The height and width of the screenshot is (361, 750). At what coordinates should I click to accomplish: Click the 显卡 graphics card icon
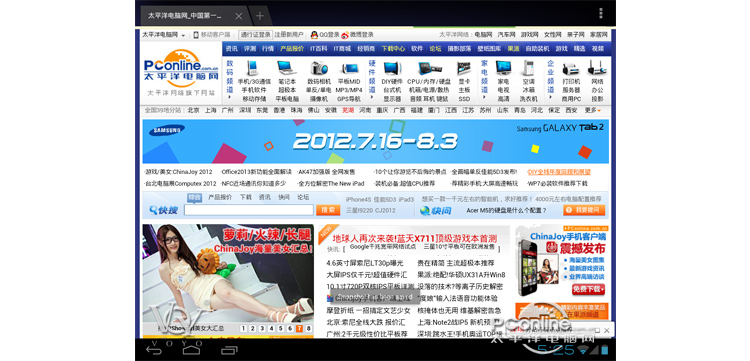pos(463,68)
